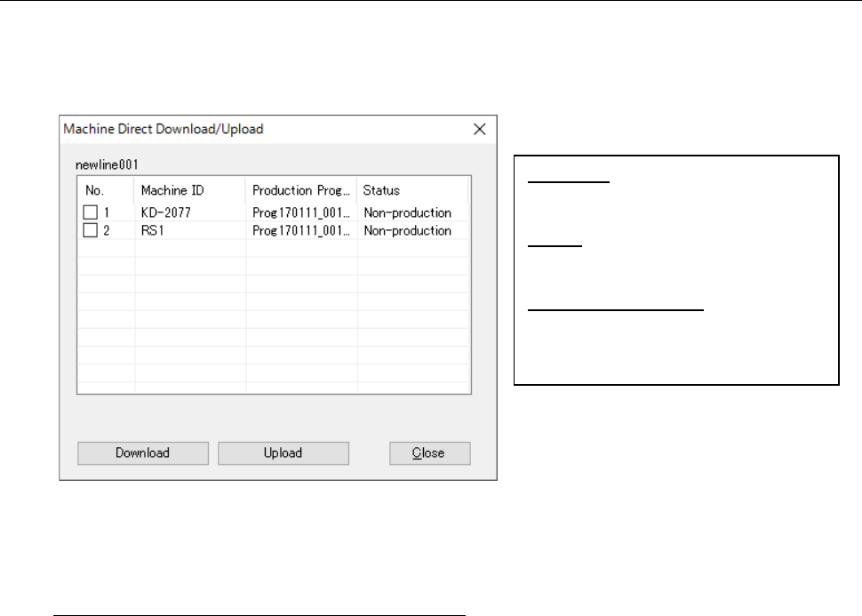Click the Download button
The width and height of the screenshot is (862, 616).
pos(142,453)
